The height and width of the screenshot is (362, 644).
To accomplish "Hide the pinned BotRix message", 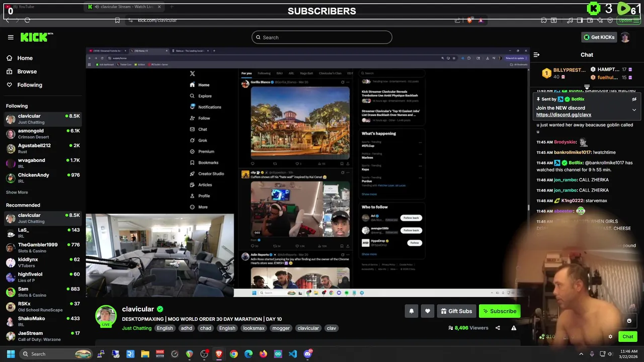I will [x=634, y=99].
